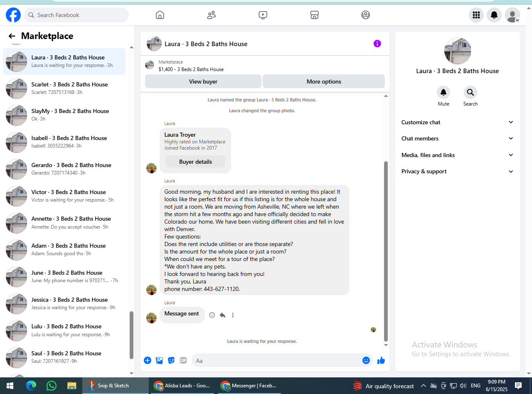
Task: Choose a GIF in composer
Action: pos(183,360)
